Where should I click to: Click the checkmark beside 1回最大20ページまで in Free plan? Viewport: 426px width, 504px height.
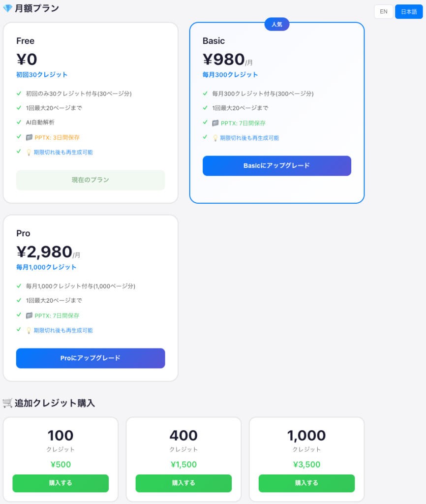coord(18,108)
